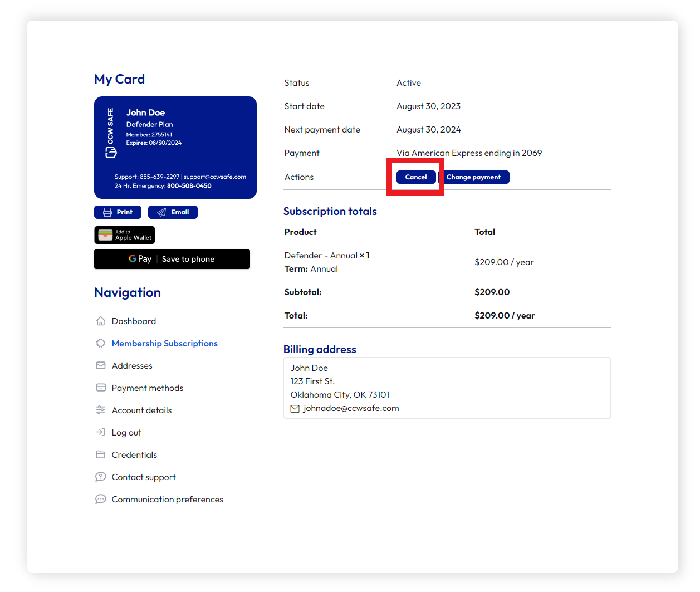Click the Communication preferences chat icon
Viewport: 700px width, 592px height.
click(x=101, y=499)
